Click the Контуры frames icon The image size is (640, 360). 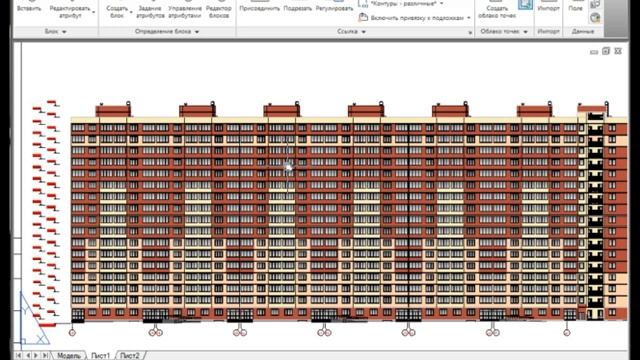363,4
